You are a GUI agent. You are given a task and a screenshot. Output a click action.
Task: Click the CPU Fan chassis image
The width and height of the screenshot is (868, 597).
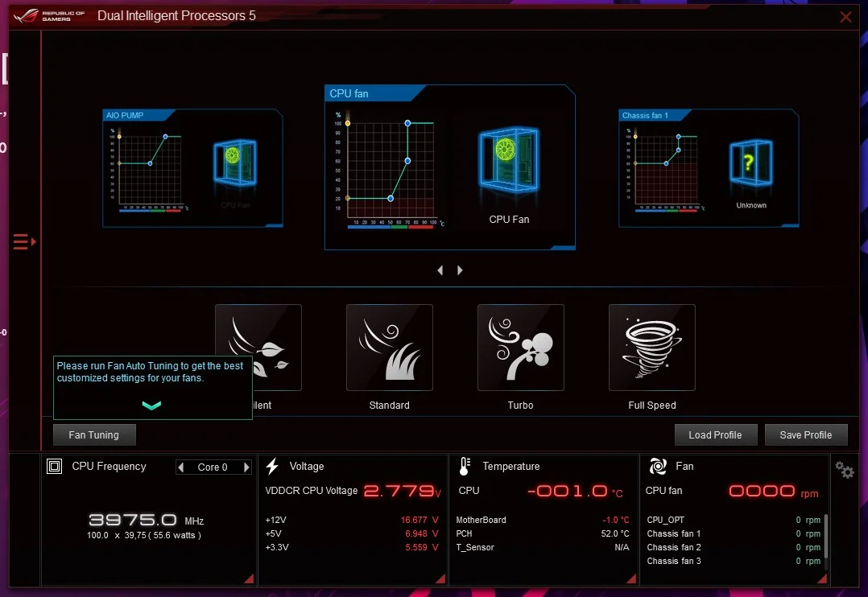click(x=509, y=159)
